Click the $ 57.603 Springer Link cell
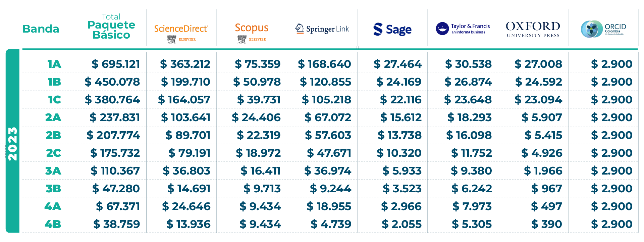 (x=328, y=135)
